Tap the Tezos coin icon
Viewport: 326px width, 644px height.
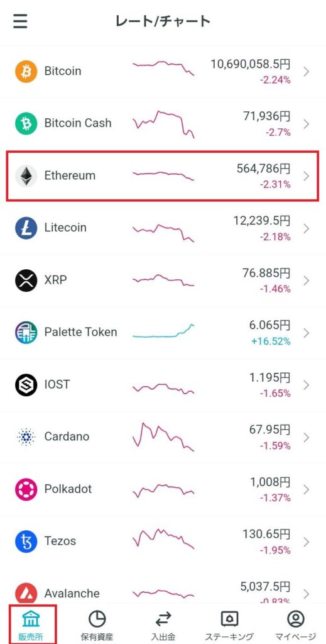click(26, 541)
